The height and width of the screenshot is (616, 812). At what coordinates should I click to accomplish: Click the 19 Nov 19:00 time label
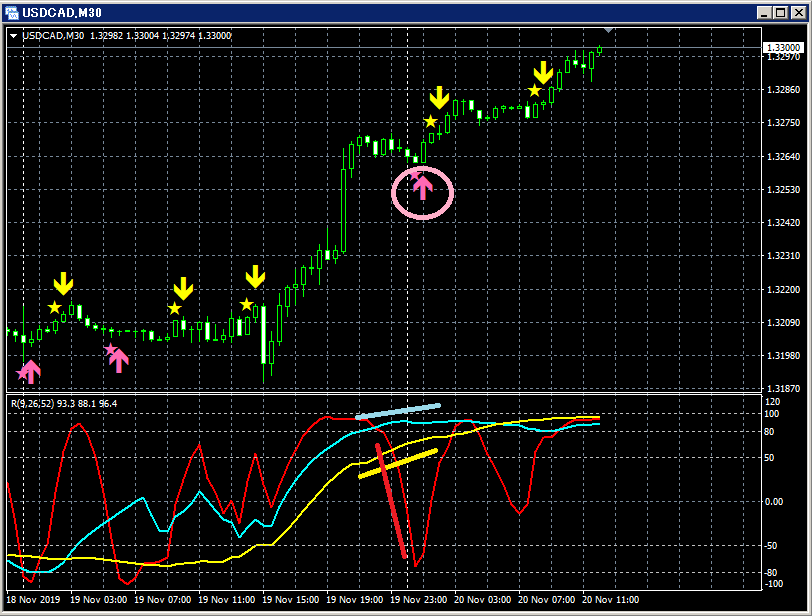[355, 599]
